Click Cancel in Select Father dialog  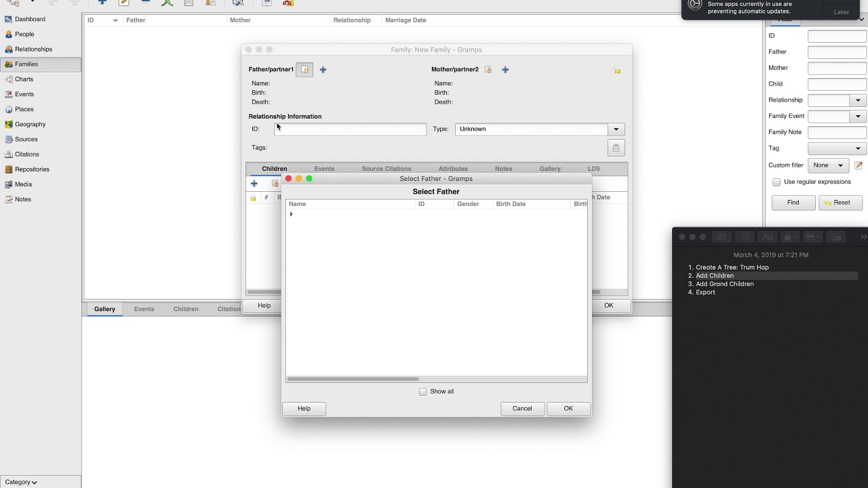[522, 409]
